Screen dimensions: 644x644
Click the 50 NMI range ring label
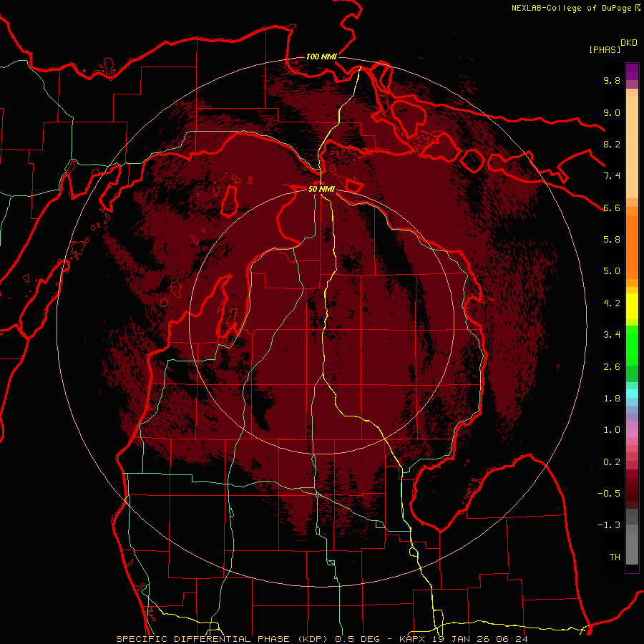coord(321,189)
